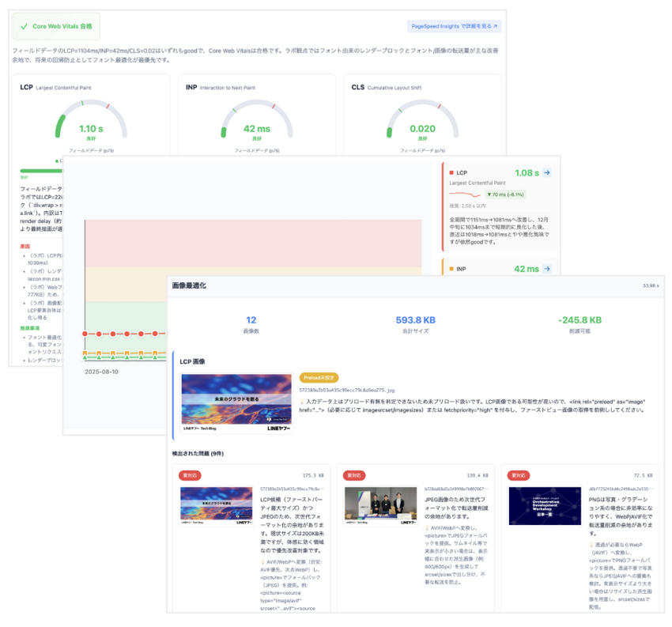The height and width of the screenshot is (627, 672).
Task: Click the LCP sparkline trend line
Action: click(x=465, y=195)
